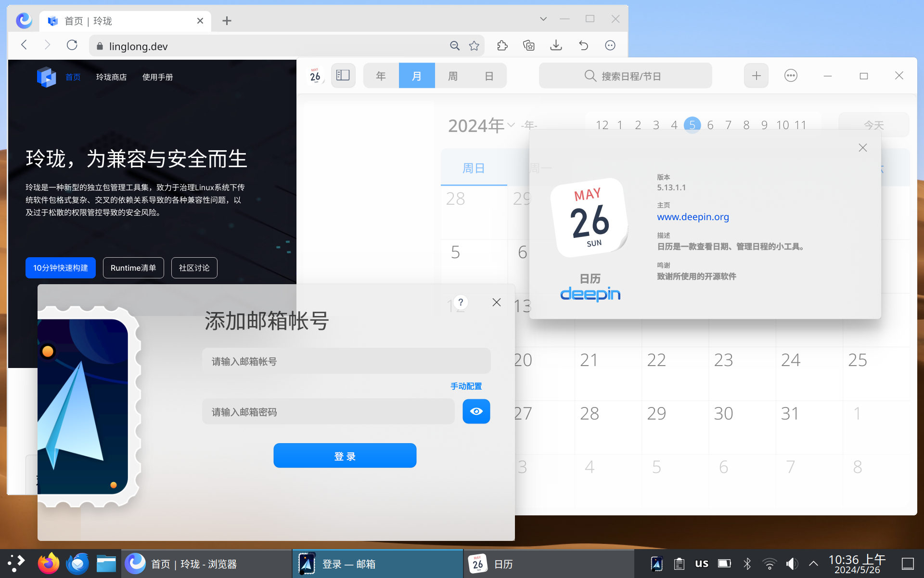Image resolution: width=924 pixels, height=578 pixels.
Task: Click the mail dialog help question mark
Action: click(x=461, y=302)
